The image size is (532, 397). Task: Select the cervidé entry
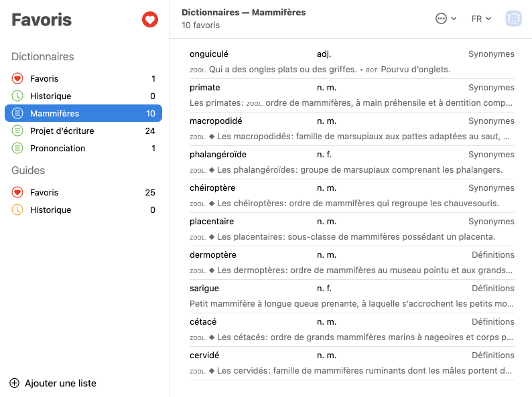[x=204, y=355]
